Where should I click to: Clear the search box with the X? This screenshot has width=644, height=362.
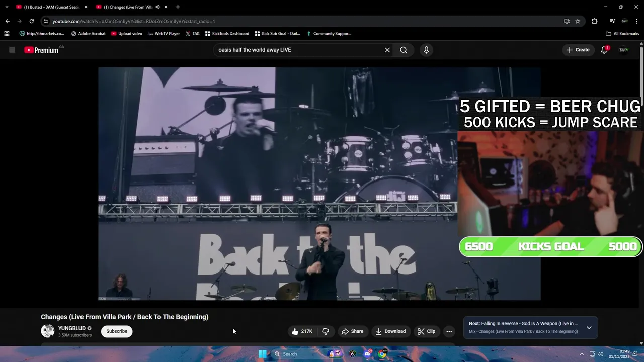[387, 50]
